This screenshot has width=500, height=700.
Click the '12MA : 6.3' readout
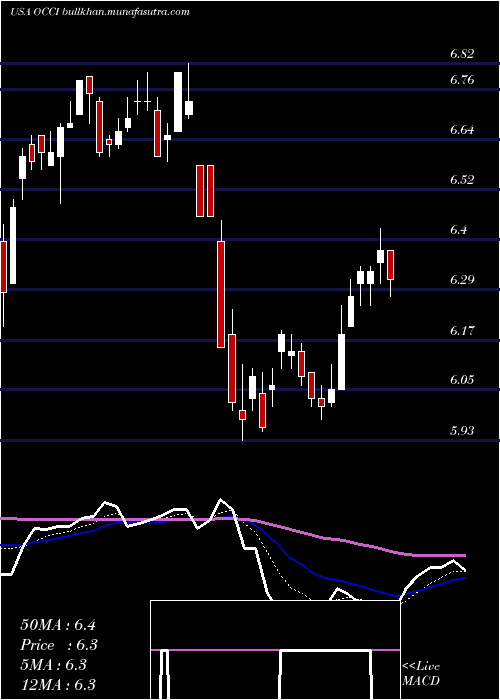(58, 685)
